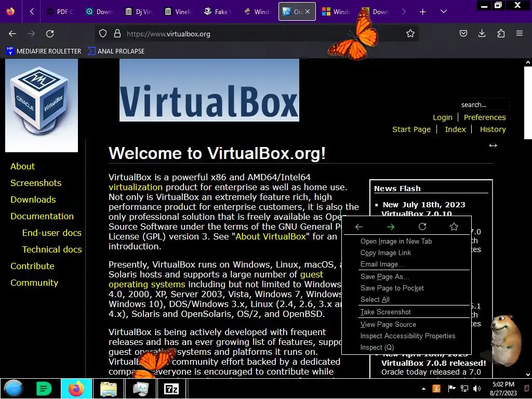Choose Select All from context menu

coord(406,300)
